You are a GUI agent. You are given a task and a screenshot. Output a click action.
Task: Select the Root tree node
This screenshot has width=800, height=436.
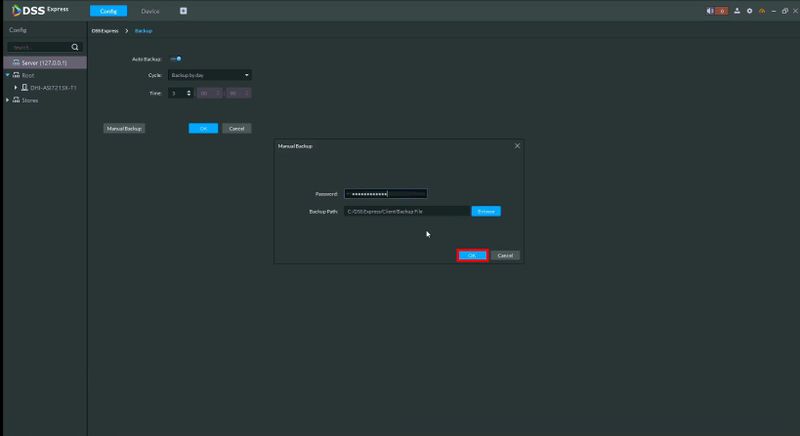point(28,75)
